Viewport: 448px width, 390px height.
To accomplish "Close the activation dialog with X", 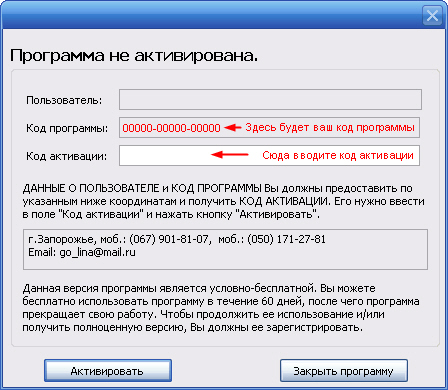I will [432, 15].
